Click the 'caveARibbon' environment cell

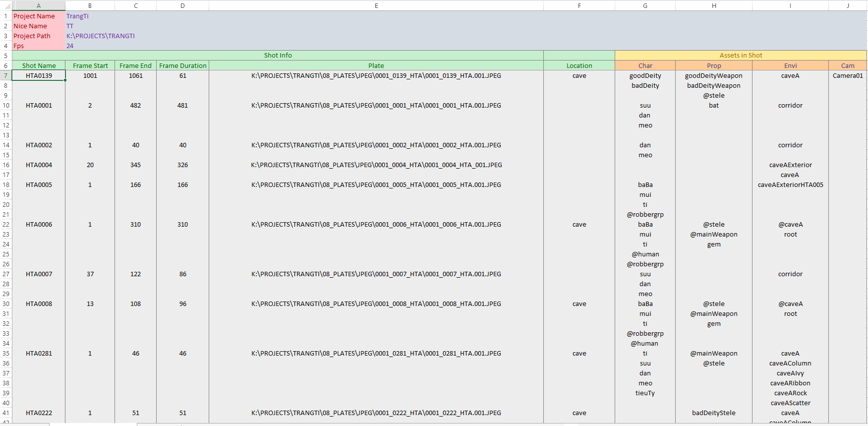[x=790, y=383]
